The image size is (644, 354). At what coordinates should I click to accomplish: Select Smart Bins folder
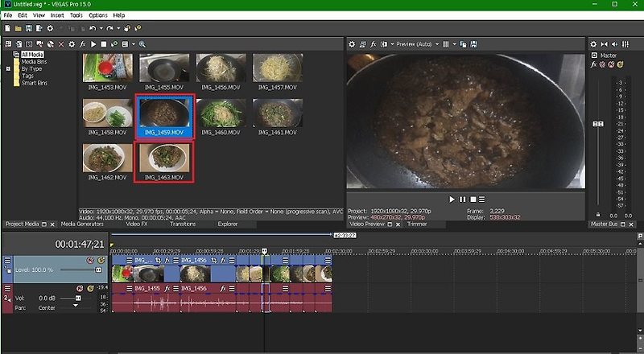pos(34,83)
